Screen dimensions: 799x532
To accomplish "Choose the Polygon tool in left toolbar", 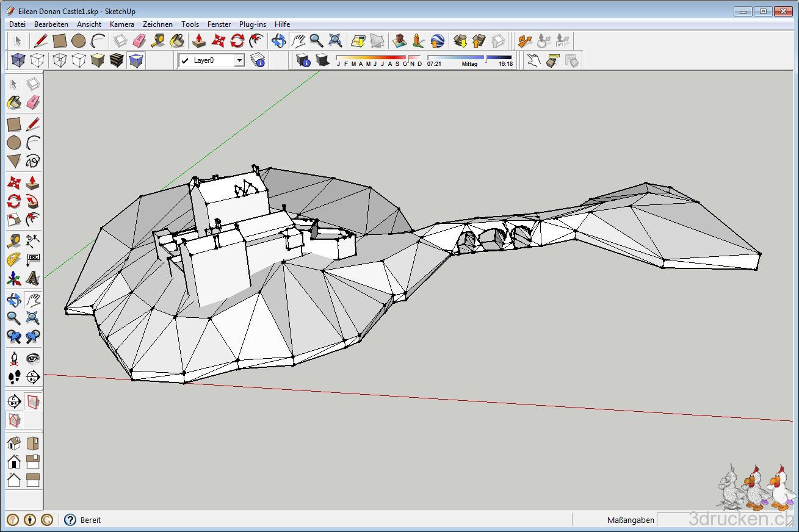I will (13, 162).
